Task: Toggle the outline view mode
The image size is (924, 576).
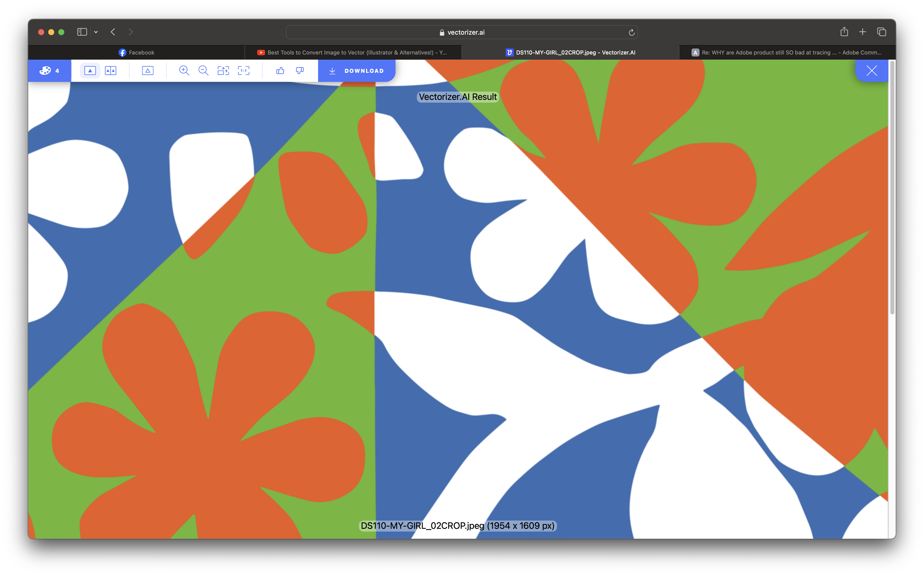Action: click(147, 71)
